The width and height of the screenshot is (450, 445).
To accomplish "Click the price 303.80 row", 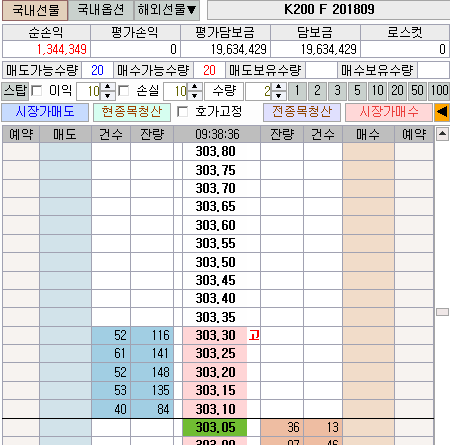I will 215,152.
